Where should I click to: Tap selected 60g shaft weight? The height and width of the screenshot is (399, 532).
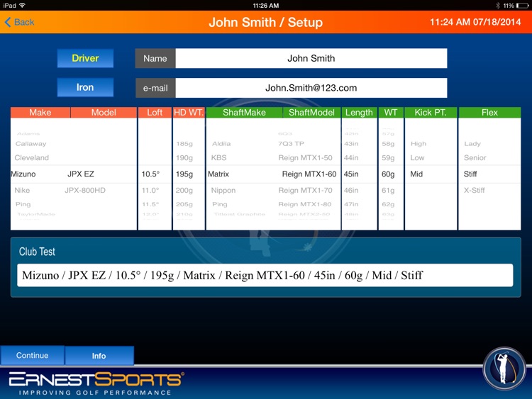pyautogui.click(x=388, y=174)
